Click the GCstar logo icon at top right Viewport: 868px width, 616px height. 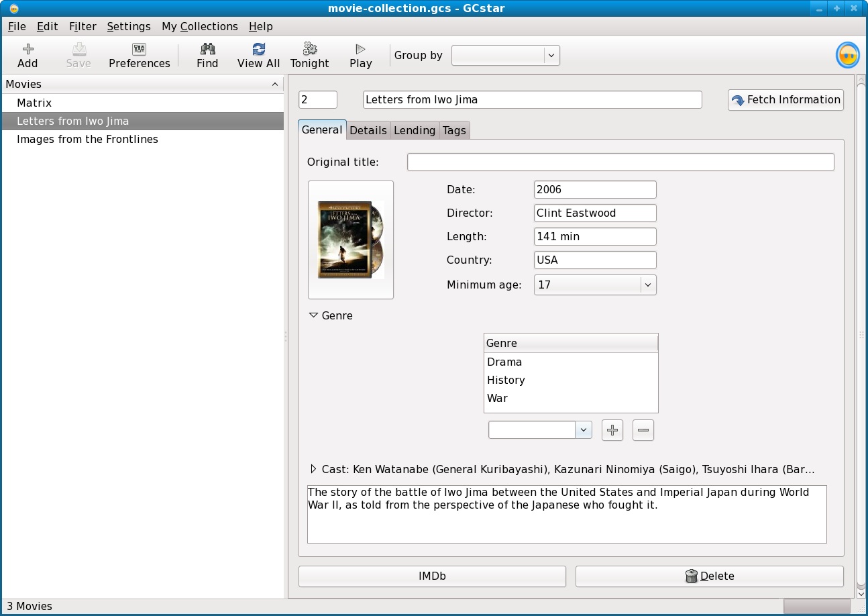(847, 55)
